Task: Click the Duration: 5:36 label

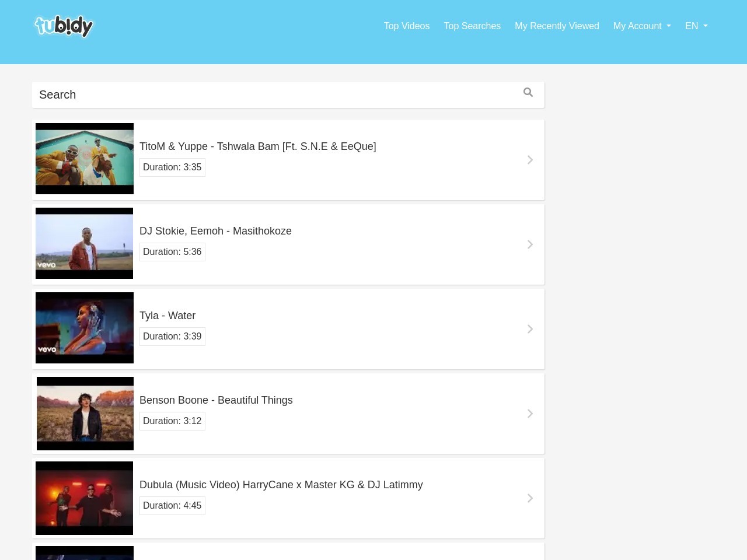Action: point(172,252)
